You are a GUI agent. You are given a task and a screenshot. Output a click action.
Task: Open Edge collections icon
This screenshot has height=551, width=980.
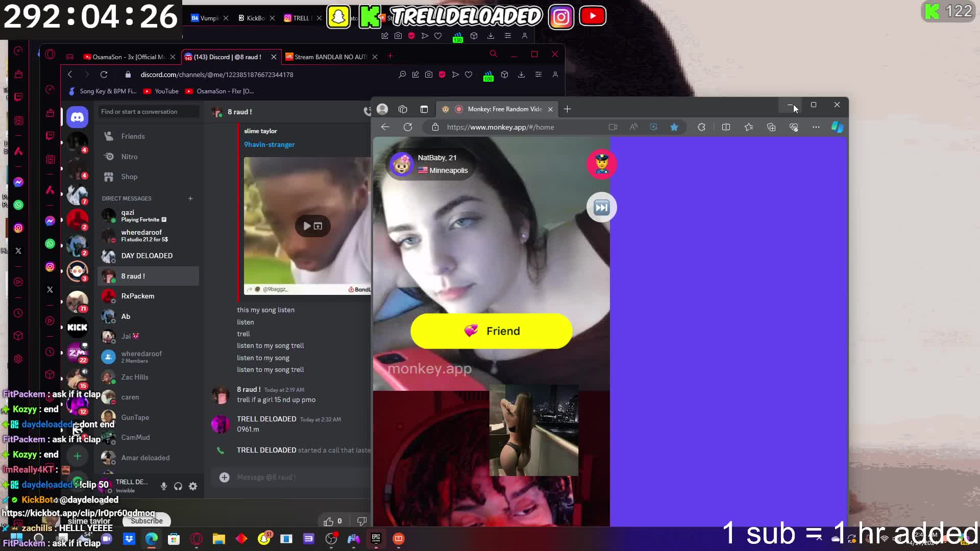coord(771,127)
